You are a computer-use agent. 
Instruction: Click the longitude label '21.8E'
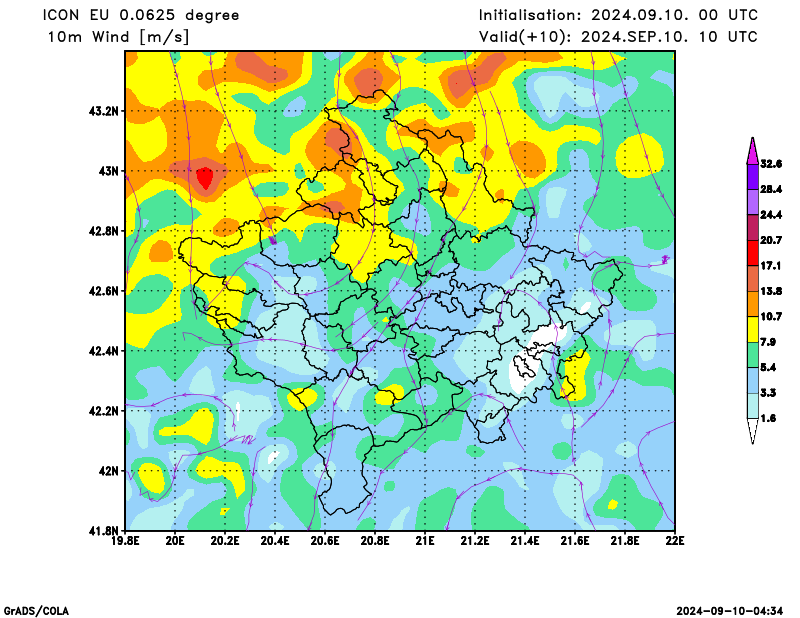[x=625, y=540]
